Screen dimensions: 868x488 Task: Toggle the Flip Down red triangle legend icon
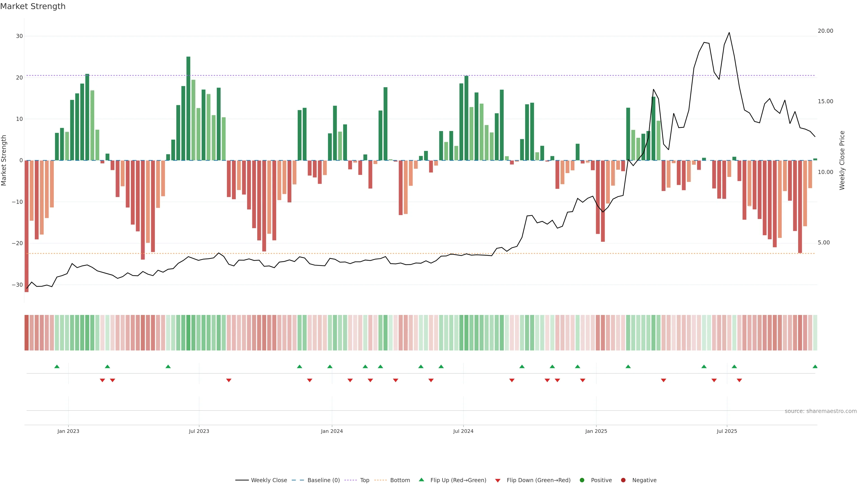click(497, 480)
